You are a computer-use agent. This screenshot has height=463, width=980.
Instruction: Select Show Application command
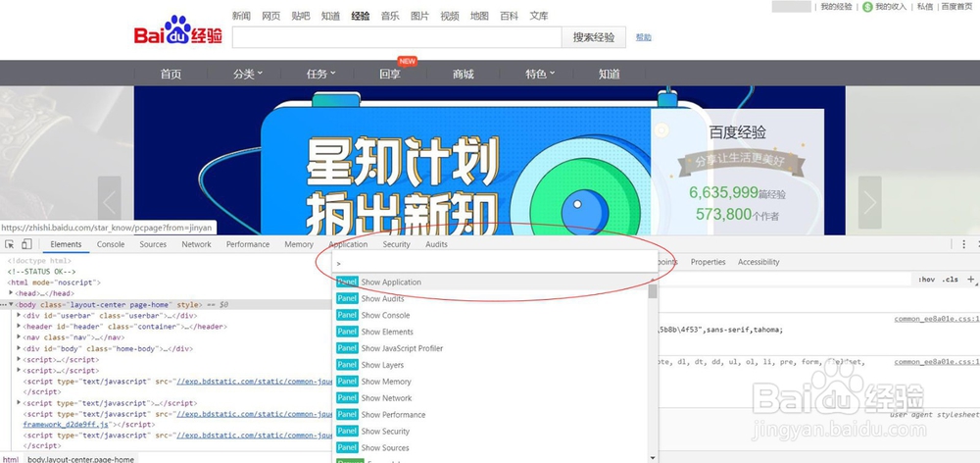[490, 283]
